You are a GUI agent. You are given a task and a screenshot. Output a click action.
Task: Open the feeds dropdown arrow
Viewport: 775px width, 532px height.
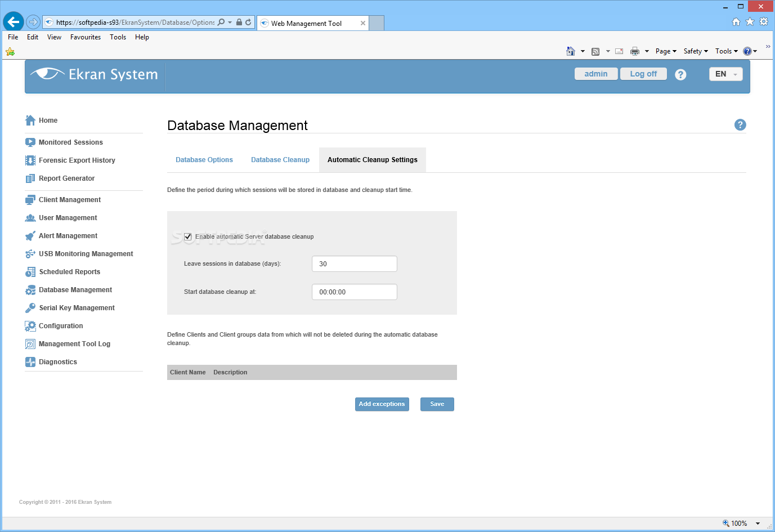click(x=608, y=51)
